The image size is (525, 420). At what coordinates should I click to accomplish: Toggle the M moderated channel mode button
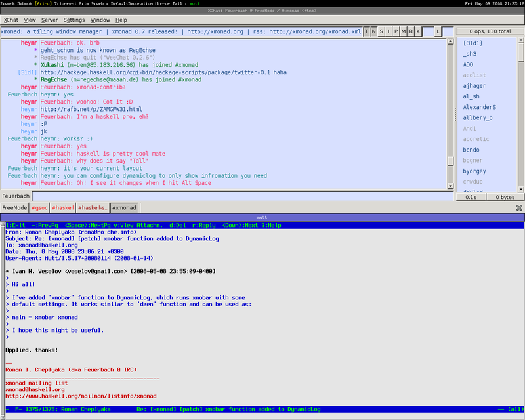click(404, 31)
